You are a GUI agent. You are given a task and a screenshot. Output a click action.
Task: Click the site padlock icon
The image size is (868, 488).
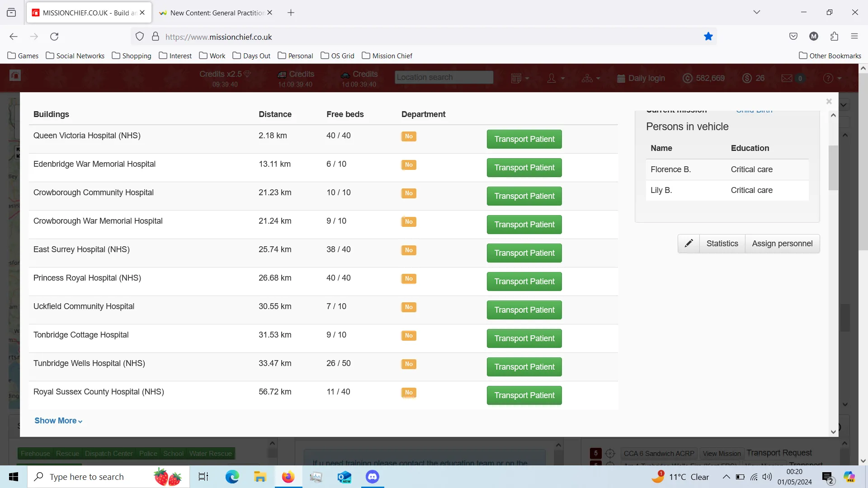click(156, 37)
